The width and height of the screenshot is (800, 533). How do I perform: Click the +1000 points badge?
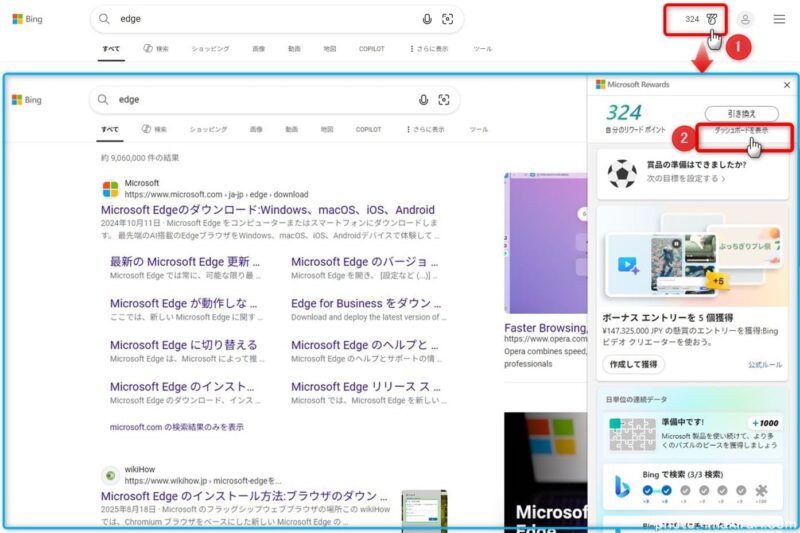[x=765, y=423]
